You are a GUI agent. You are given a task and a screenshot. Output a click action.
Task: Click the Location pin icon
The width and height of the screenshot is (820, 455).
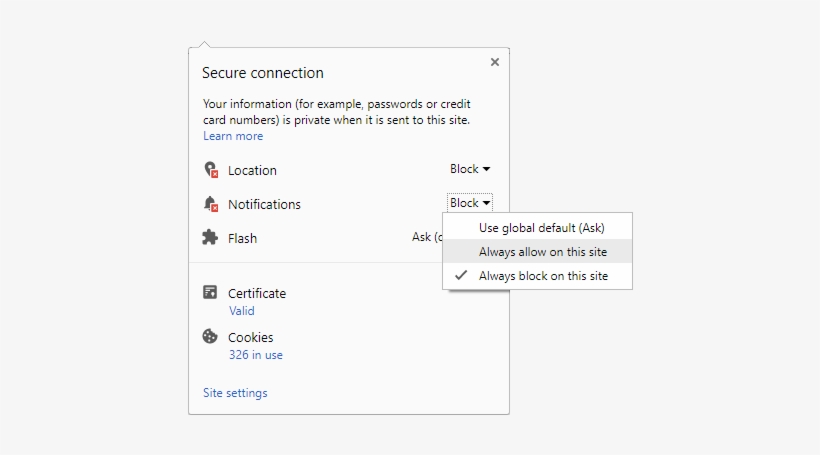(210, 170)
